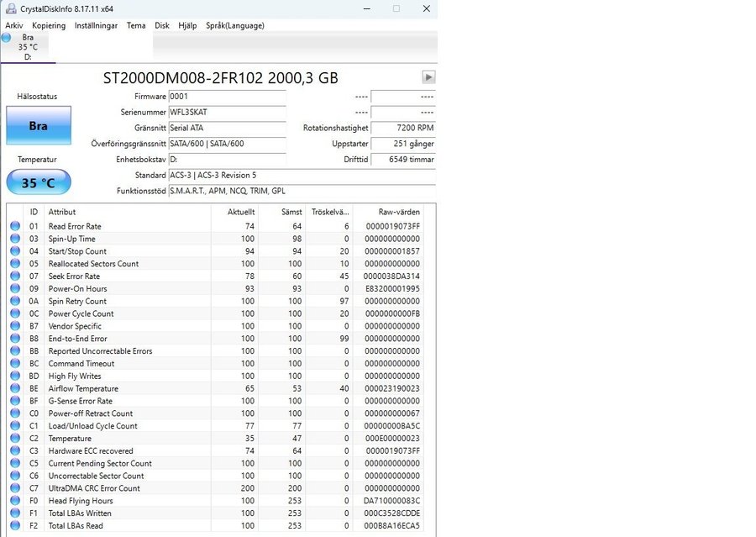Open the Språk(Language) menu

coord(235,25)
